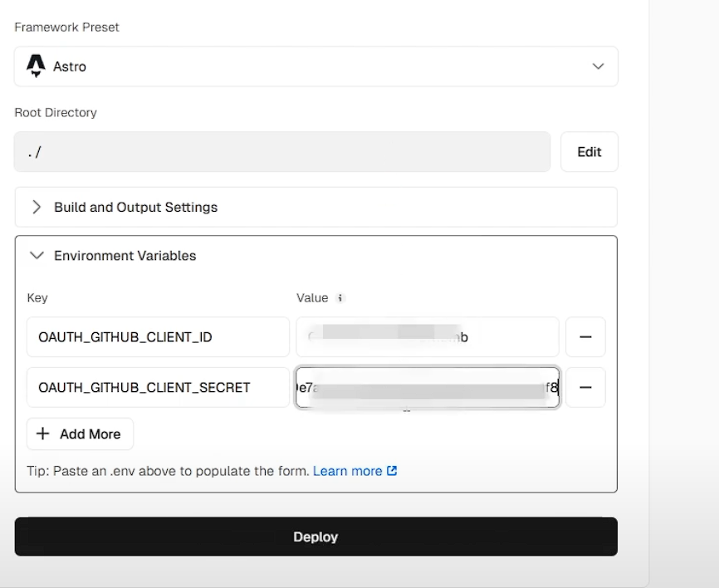
Task: Click the Edit button for Root Directory
Action: point(589,152)
